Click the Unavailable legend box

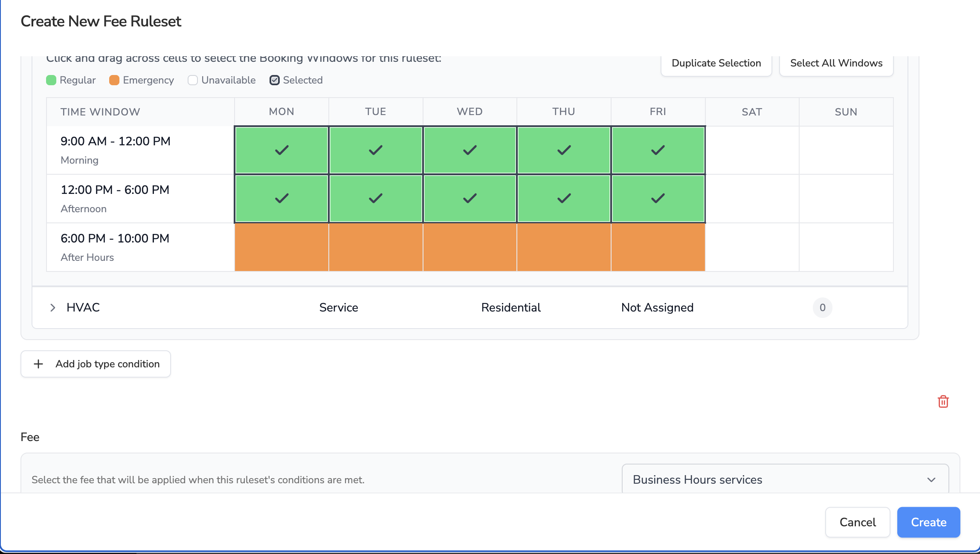(x=193, y=80)
